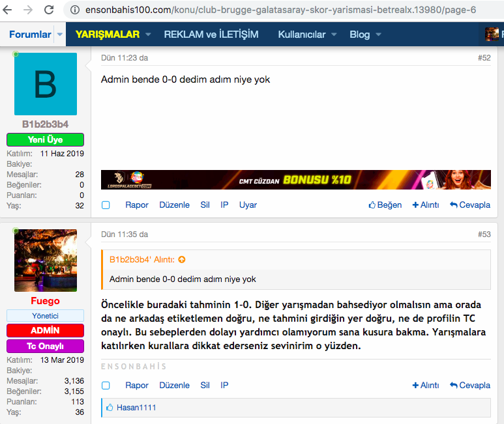Click the ENSONBAHİS signature text
The width and height of the screenshot is (504, 424).
134,367
